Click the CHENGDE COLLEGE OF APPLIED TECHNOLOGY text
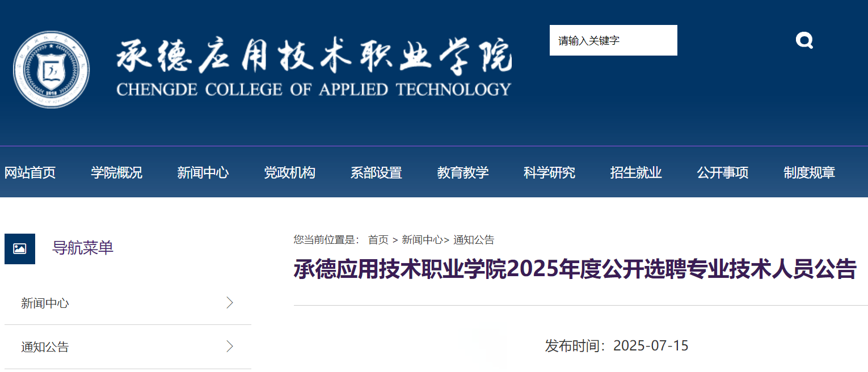Image resolution: width=868 pixels, height=372 pixels. tap(314, 90)
